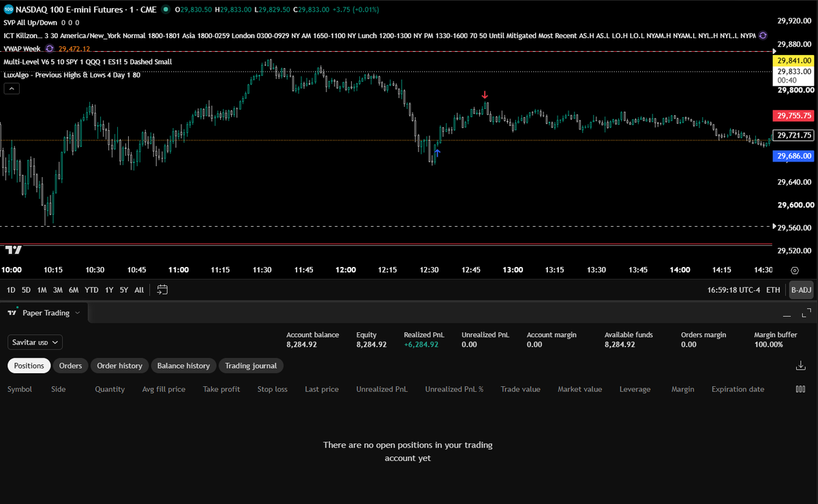
Task: Select the 1D time range
Action: 11,289
